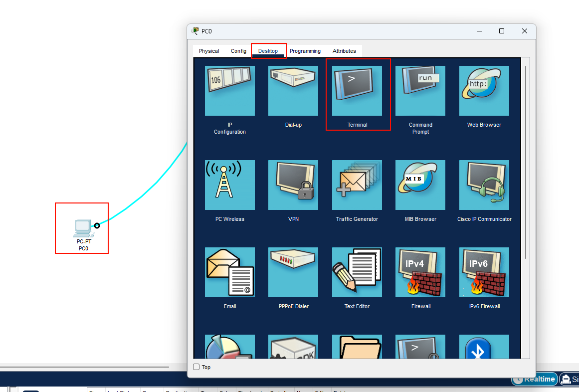This screenshot has width=579, height=392.
Task: Open the IPv6 Firewall settings
Action: 484,273
